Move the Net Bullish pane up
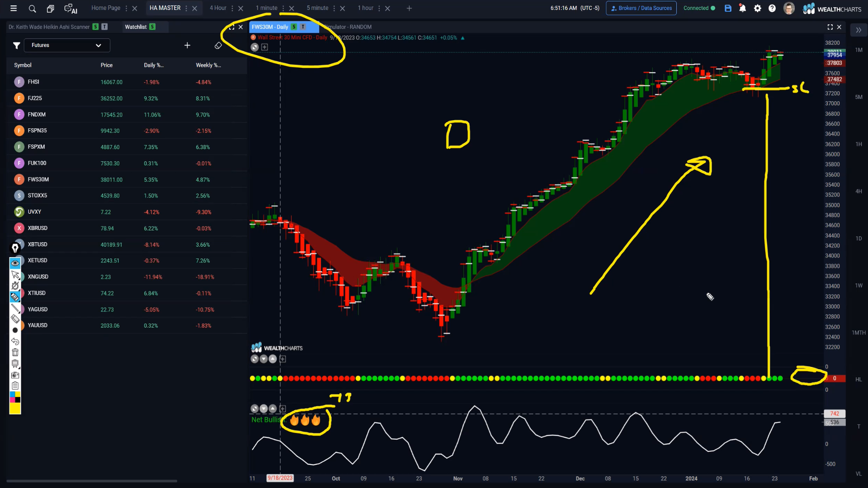The height and width of the screenshot is (488, 868). coord(273,408)
